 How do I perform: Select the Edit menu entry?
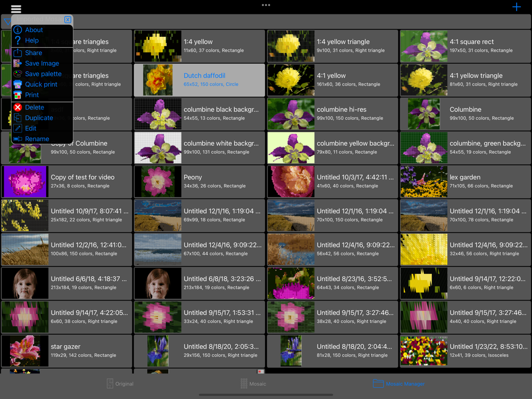[30, 128]
